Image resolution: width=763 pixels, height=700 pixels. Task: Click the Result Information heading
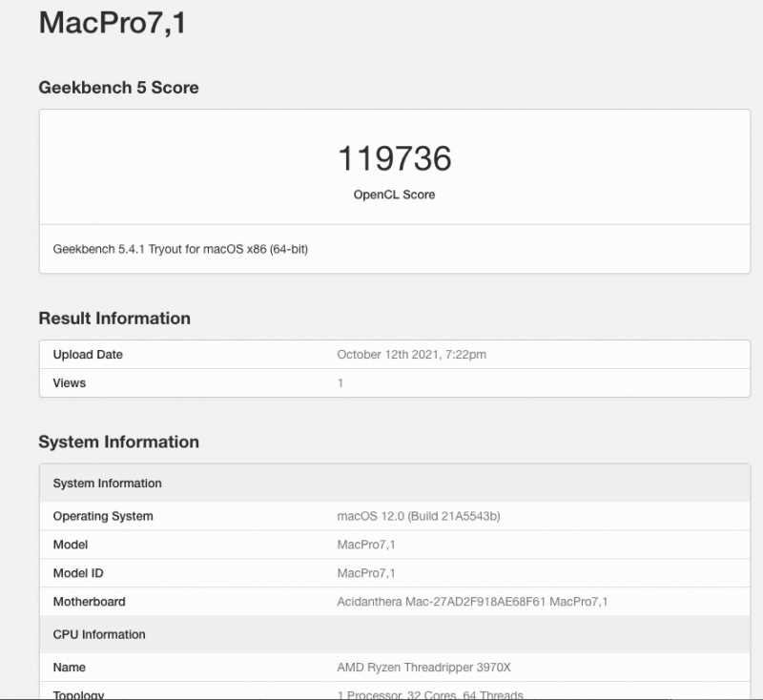coord(114,319)
